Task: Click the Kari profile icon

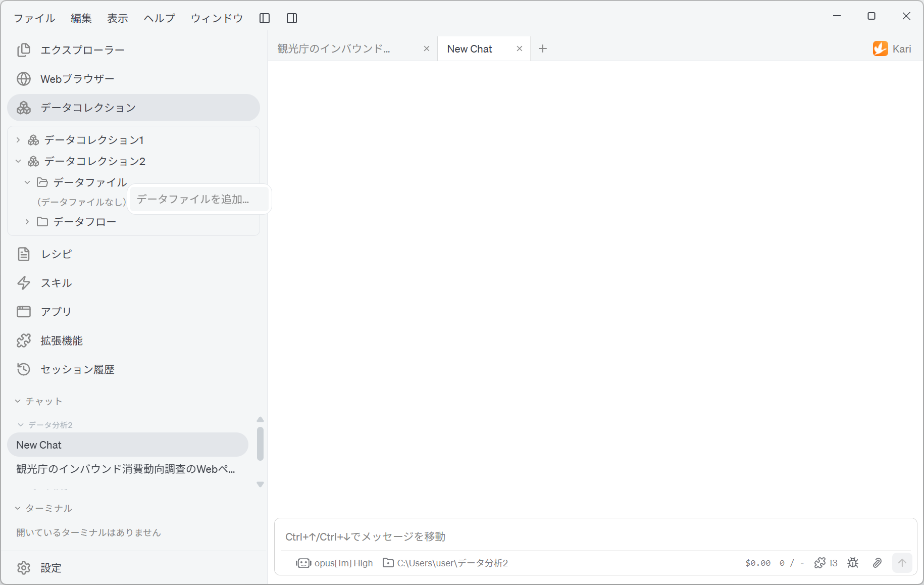Action: tap(881, 48)
